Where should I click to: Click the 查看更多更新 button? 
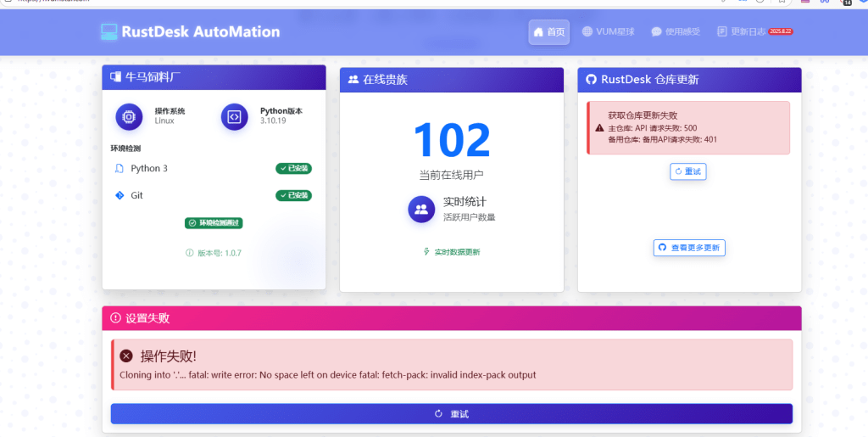pyautogui.click(x=689, y=248)
